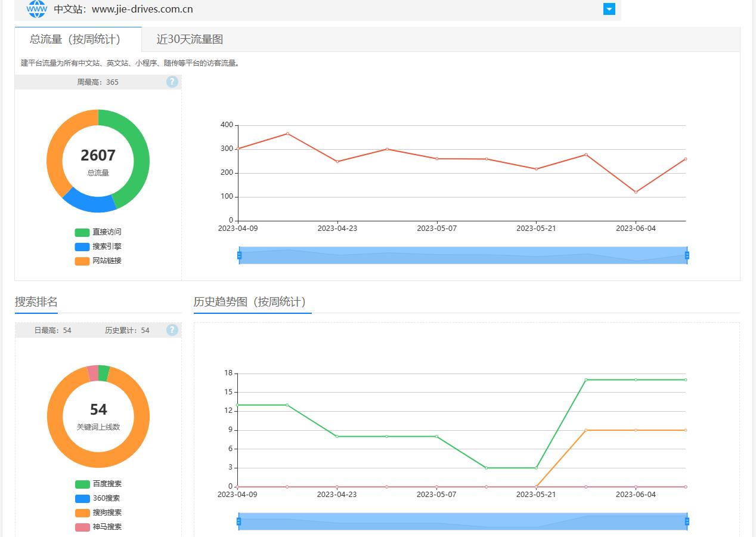
Task: Click the 日最高：54 label
Action: [x=52, y=330]
